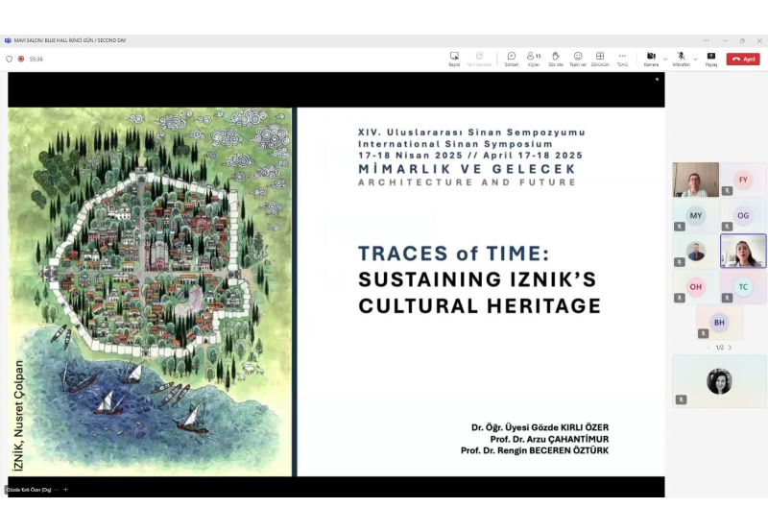Image resolution: width=768 pixels, height=532 pixels.
Task: Click MİMARLIK VE GELECEK text
Action: (x=467, y=169)
